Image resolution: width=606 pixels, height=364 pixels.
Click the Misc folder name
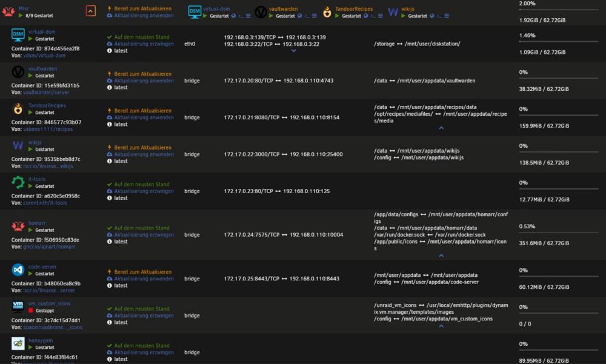click(x=24, y=8)
